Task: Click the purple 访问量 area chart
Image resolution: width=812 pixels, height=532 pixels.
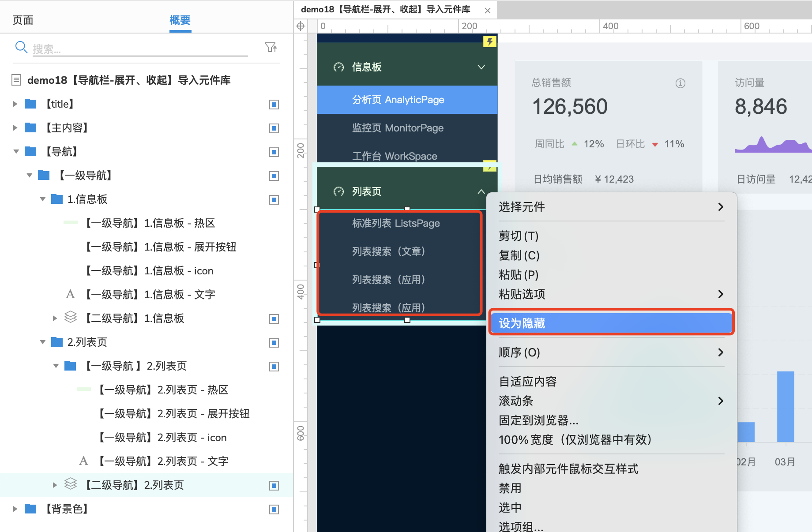Action: coord(773,145)
